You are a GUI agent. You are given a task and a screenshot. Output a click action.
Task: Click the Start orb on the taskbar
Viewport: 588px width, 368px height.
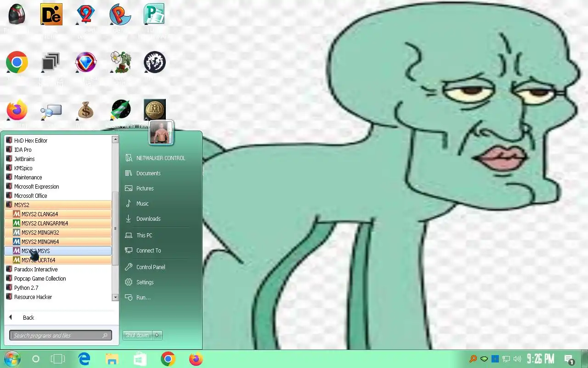coord(12,359)
